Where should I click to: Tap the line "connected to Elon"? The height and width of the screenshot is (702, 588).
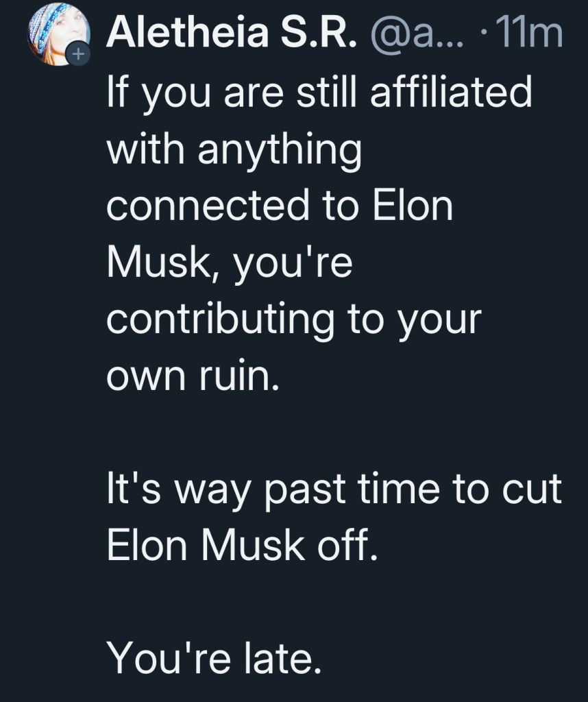click(x=280, y=206)
